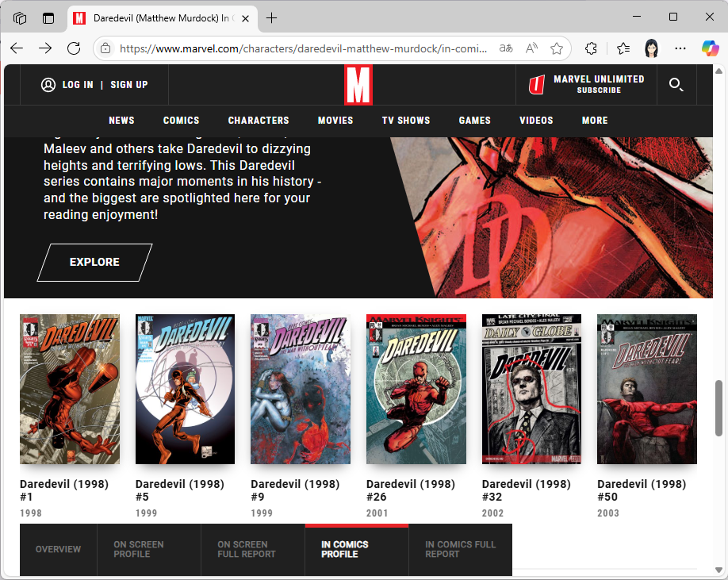This screenshot has width=728, height=580.
Task: Open the browser workspaces icon
Action: (x=20, y=18)
